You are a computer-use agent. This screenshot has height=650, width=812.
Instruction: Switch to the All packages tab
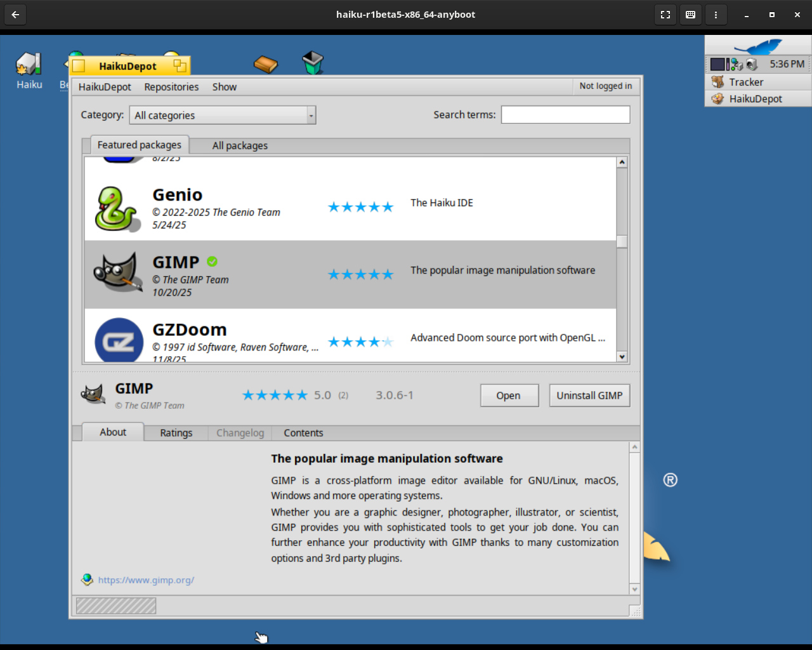click(x=240, y=145)
